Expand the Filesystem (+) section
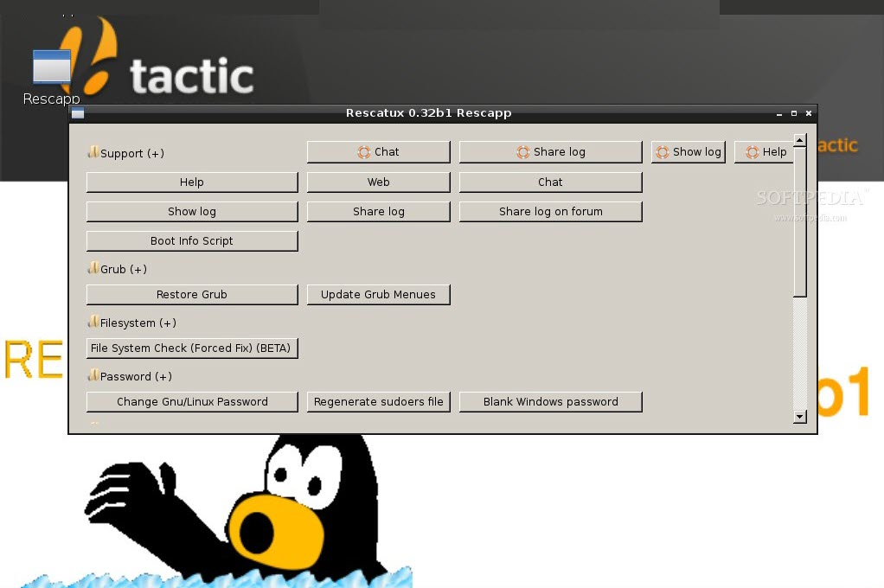The width and height of the screenshot is (884, 588). [132, 323]
